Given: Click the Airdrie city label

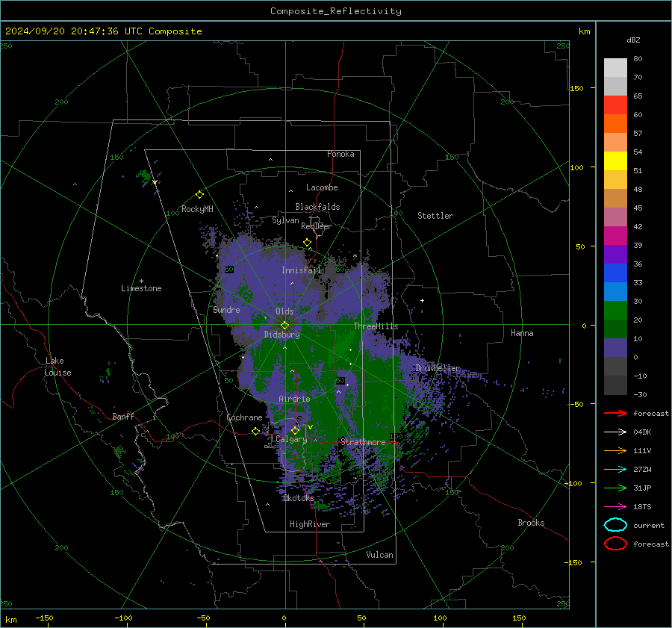Looking at the screenshot, I should pyautogui.click(x=294, y=399).
